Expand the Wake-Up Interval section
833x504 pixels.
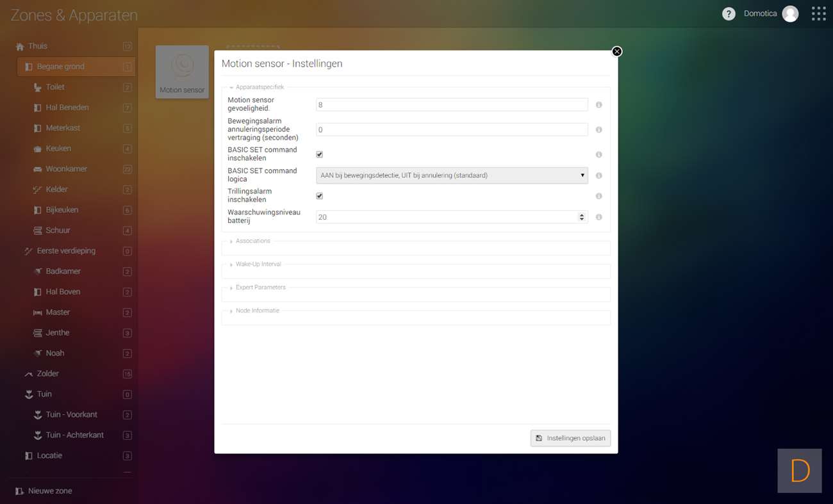point(256,264)
